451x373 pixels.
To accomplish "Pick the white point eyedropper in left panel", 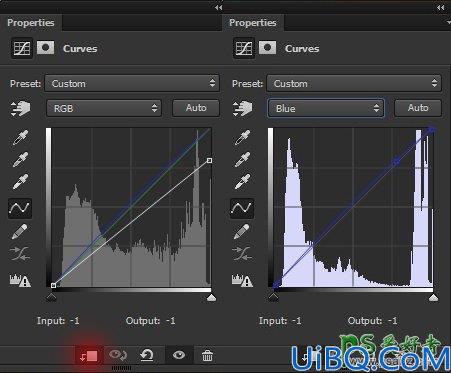I will pyautogui.click(x=20, y=182).
